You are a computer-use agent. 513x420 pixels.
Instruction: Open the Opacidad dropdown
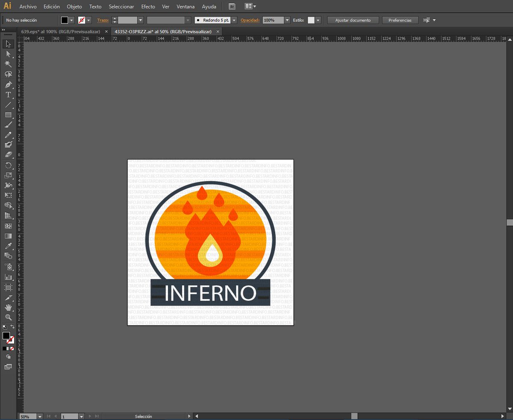[287, 20]
